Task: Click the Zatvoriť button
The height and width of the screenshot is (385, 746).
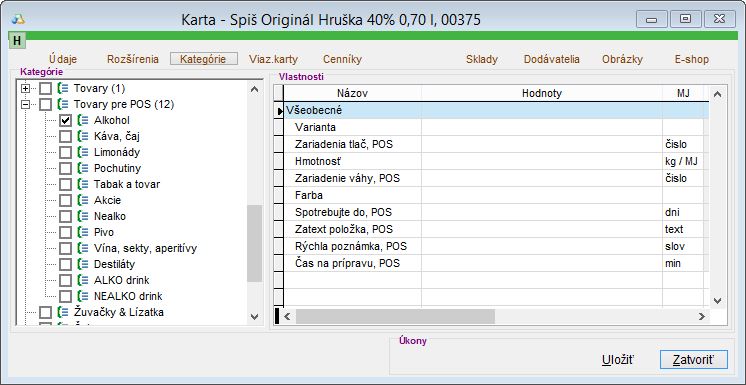Action: pyautogui.click(x=694, y=360)
